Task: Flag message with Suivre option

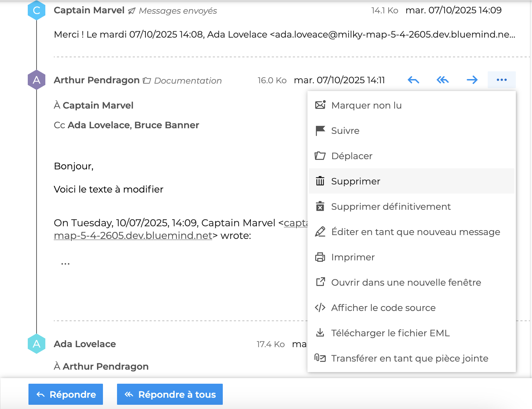Action: pos(345,131)
